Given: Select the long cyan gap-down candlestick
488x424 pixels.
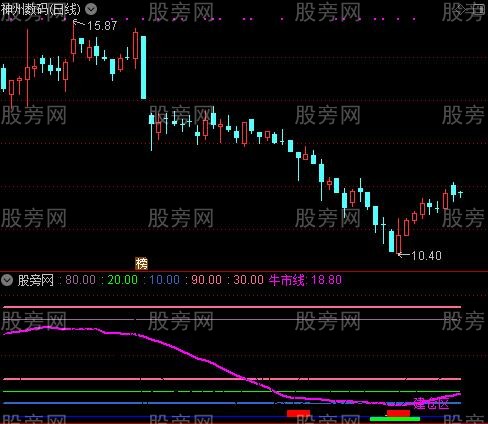Looking at the screenshot, I should tap(143, 68).
